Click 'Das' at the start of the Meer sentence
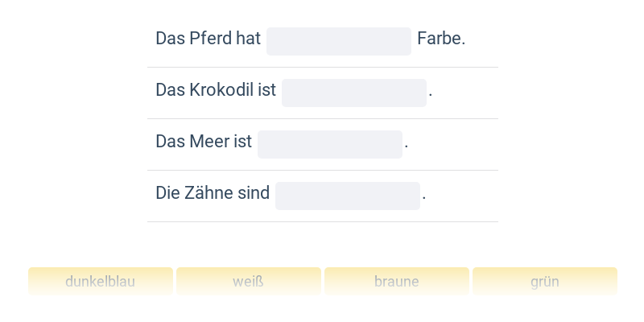This screenshot has width=644, height=322. click(x=170, y=142)
